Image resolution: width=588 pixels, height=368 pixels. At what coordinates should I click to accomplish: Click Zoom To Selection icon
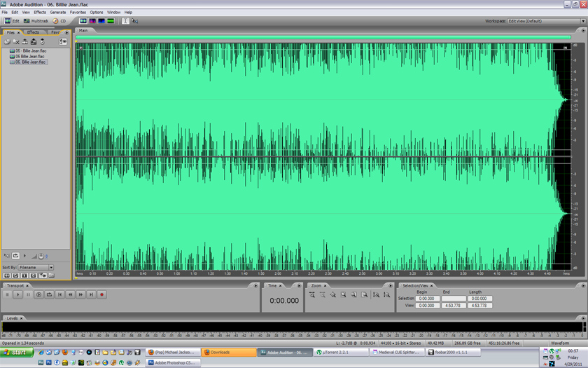[x=344, y=295]
